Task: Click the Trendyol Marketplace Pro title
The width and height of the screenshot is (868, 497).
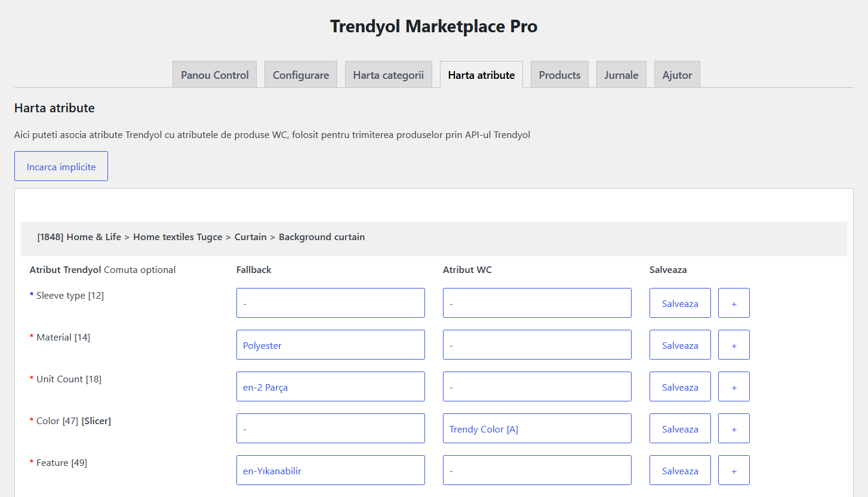Action: pos(434,27)
